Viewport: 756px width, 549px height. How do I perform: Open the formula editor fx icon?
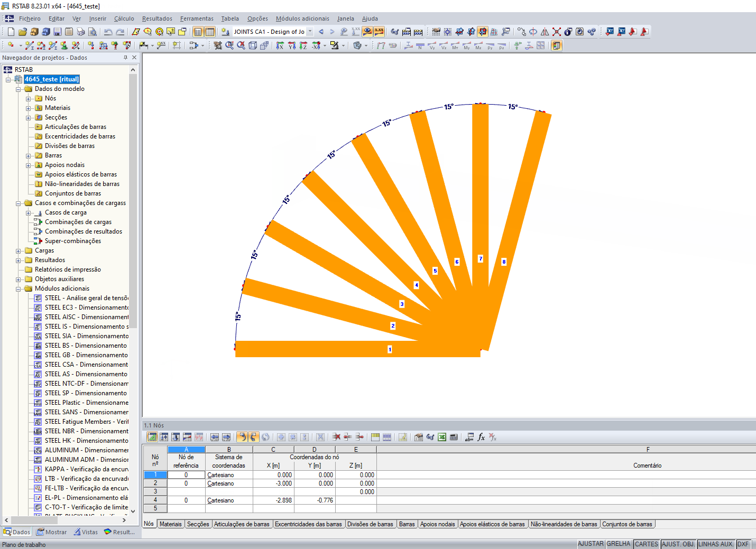point(481,437)
